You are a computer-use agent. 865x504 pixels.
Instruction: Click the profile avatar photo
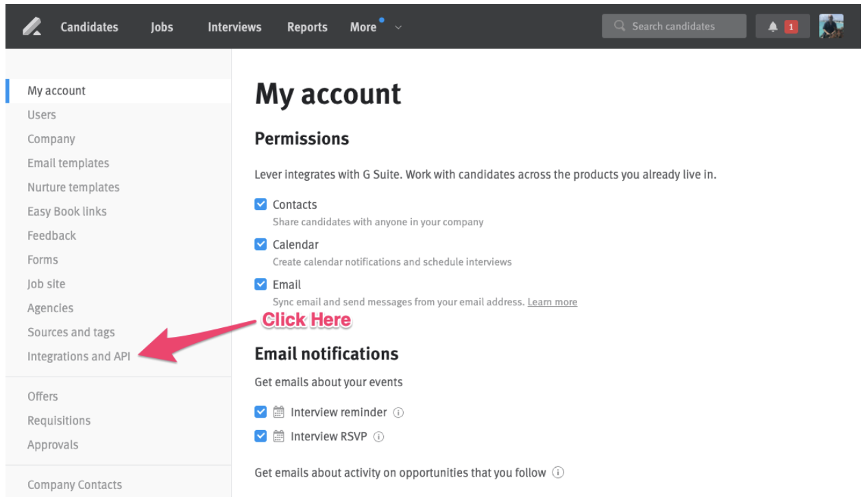[x=831, y=25]
